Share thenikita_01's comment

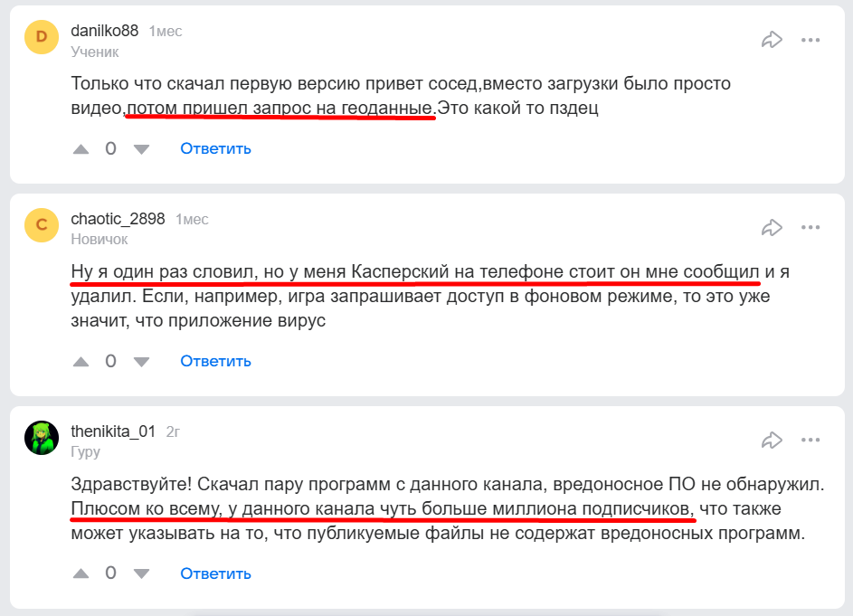pyautogui.click(x=772, y=440)
